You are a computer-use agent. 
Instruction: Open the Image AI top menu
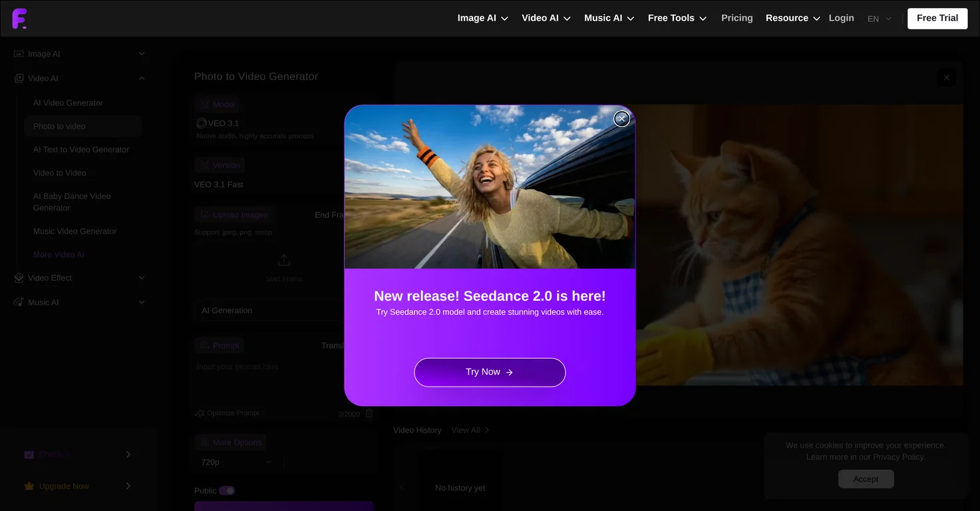click(483, 18)
